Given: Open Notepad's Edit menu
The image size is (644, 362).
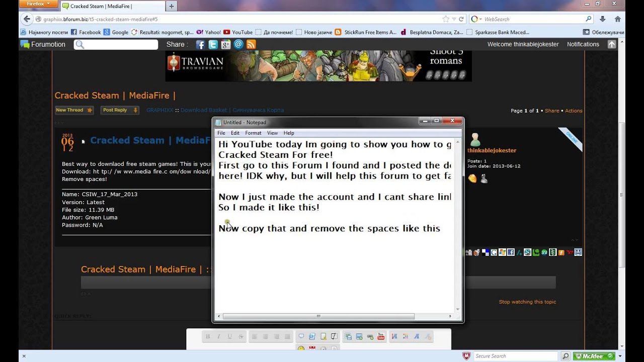Looking at the screenshot, I should 235,133.
